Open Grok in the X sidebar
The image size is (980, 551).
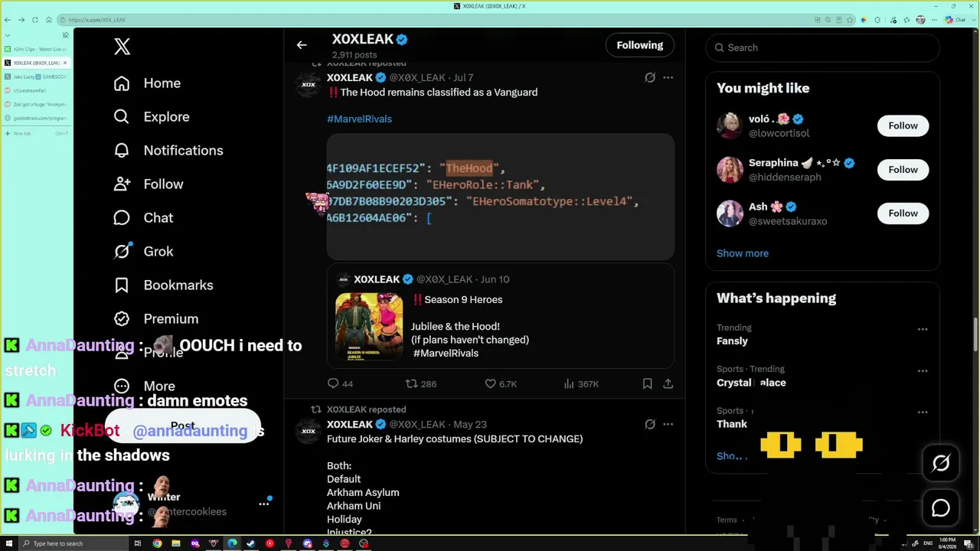pyautogui.click(x=144, y=252)
